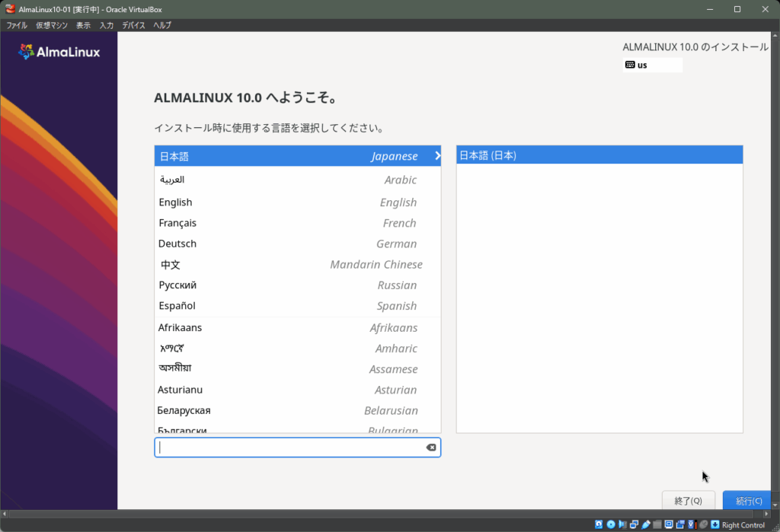This screenshot has height=532, width=780.
Task: Click the USB device status icon
Action: pyautogui.click(x=646, y=524)
